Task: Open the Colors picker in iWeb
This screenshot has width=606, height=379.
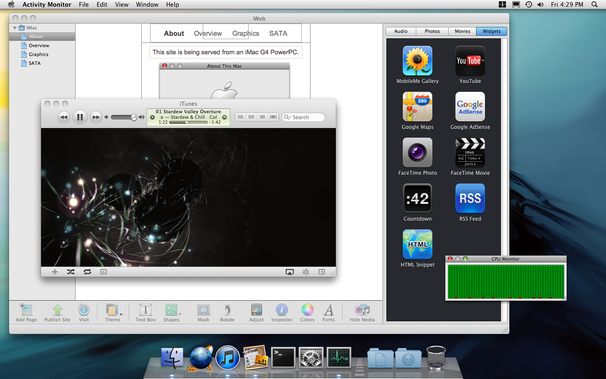Action: (x=307, y=313)
